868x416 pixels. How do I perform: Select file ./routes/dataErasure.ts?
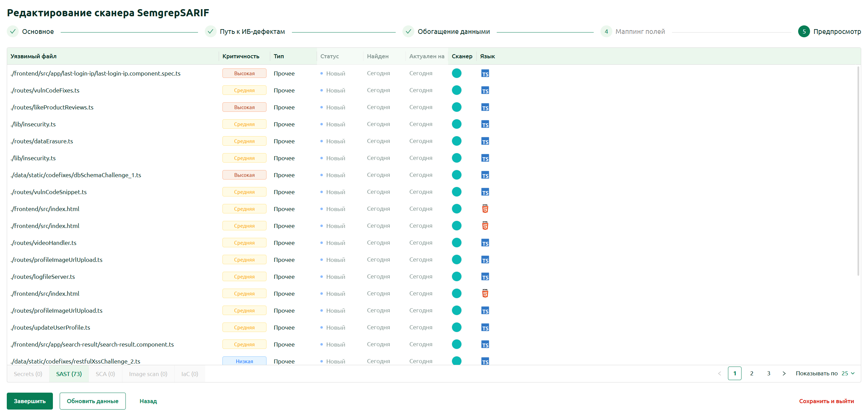click(42, 141)
